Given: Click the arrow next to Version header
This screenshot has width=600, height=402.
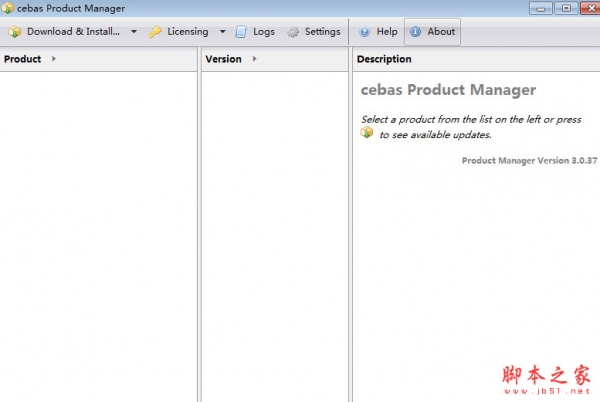Looking at the screenshot, I should click(254, 59).
